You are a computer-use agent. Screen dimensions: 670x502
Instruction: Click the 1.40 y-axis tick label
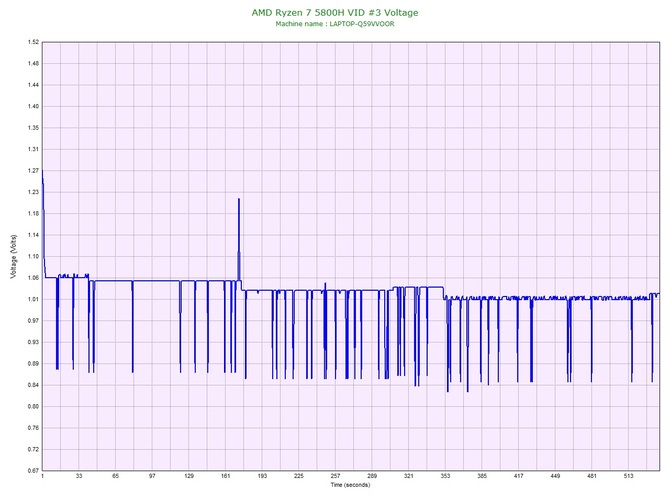click(33, 106)
